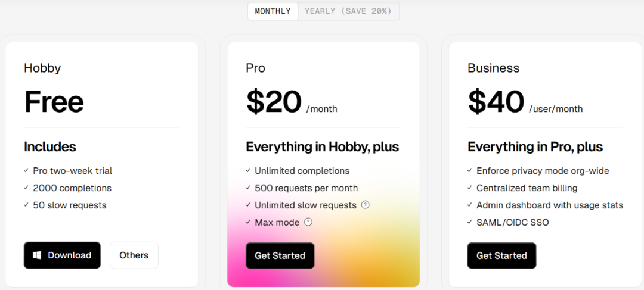Get Started with the Pro plan
644x290 pixels.
(280, 255)
